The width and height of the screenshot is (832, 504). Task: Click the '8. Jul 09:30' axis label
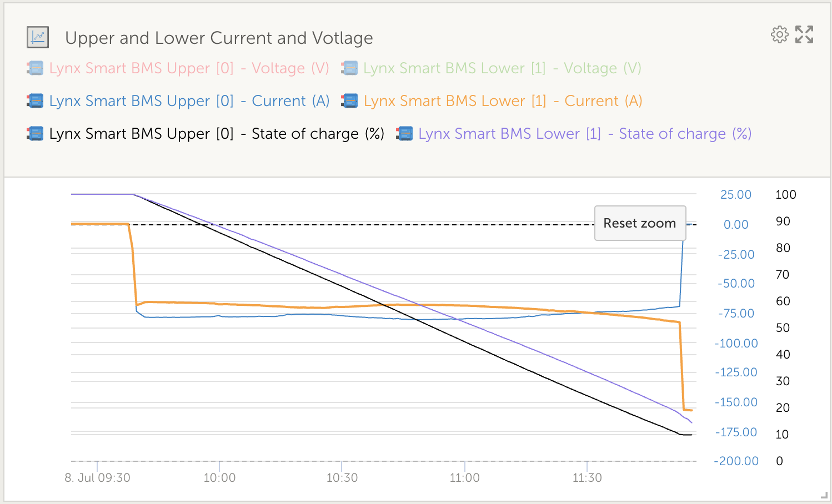point(97,478)
